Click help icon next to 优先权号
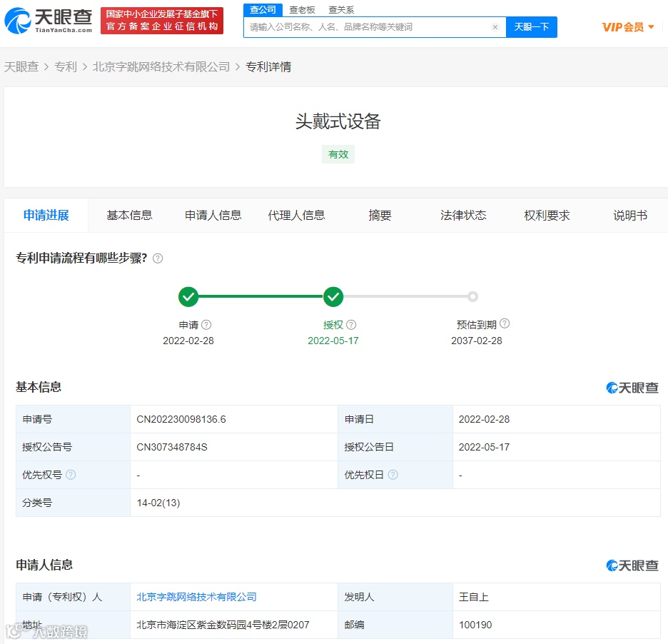668x644 pixels. click(71, 474)
